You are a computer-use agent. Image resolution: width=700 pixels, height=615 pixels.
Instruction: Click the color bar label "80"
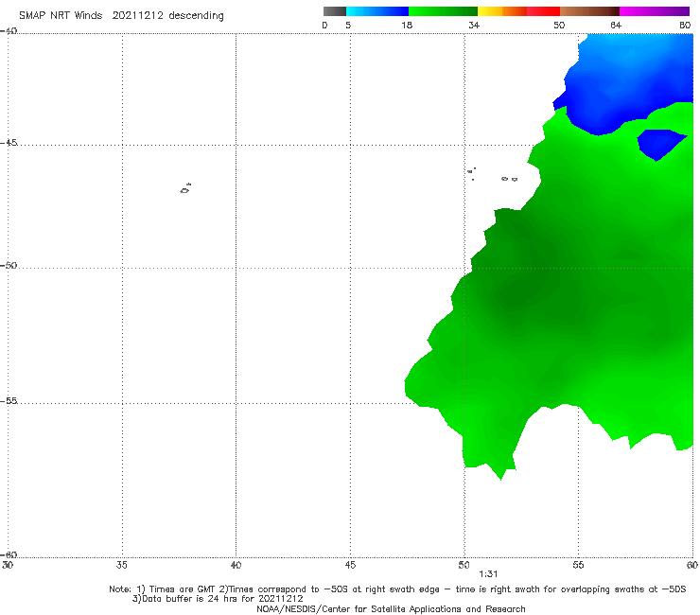coord(685,26)
